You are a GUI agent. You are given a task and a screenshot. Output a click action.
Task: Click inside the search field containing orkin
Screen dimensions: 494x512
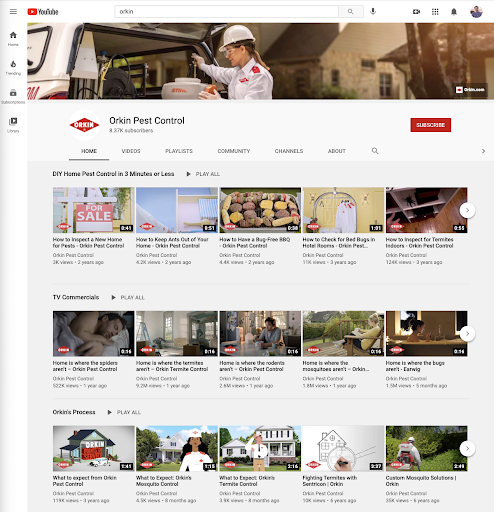(227, 12)
